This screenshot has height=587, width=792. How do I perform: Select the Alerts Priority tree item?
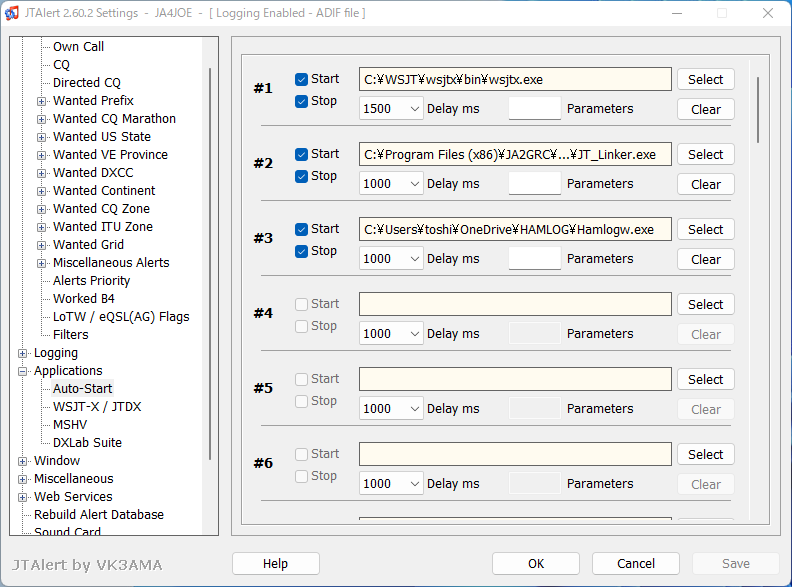coord(91,280)
